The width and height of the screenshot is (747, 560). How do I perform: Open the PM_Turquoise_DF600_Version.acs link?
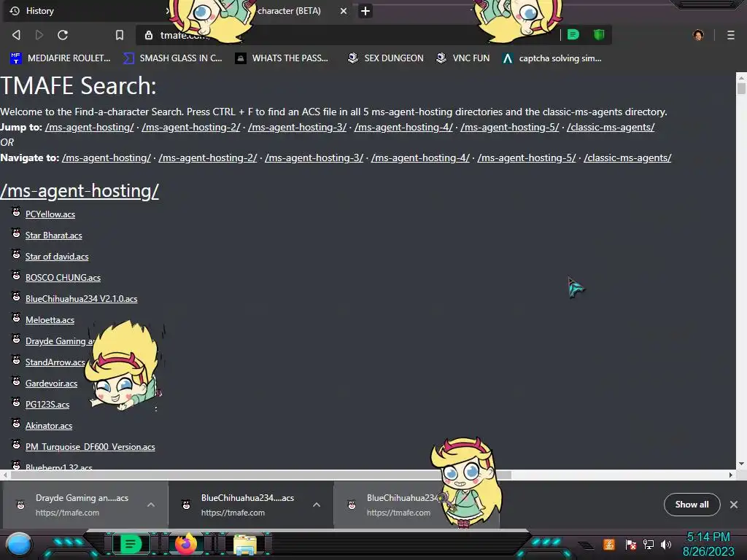click(x=90, y=447)
